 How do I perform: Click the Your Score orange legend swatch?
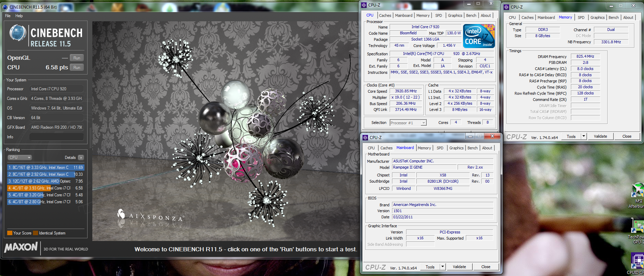tap(10, 233)
